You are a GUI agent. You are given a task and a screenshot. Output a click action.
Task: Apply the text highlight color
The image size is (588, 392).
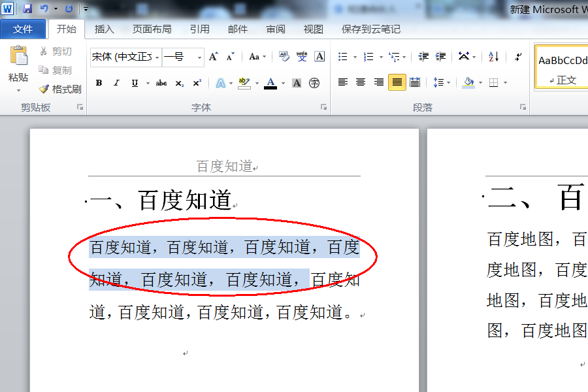pos(244,83)
